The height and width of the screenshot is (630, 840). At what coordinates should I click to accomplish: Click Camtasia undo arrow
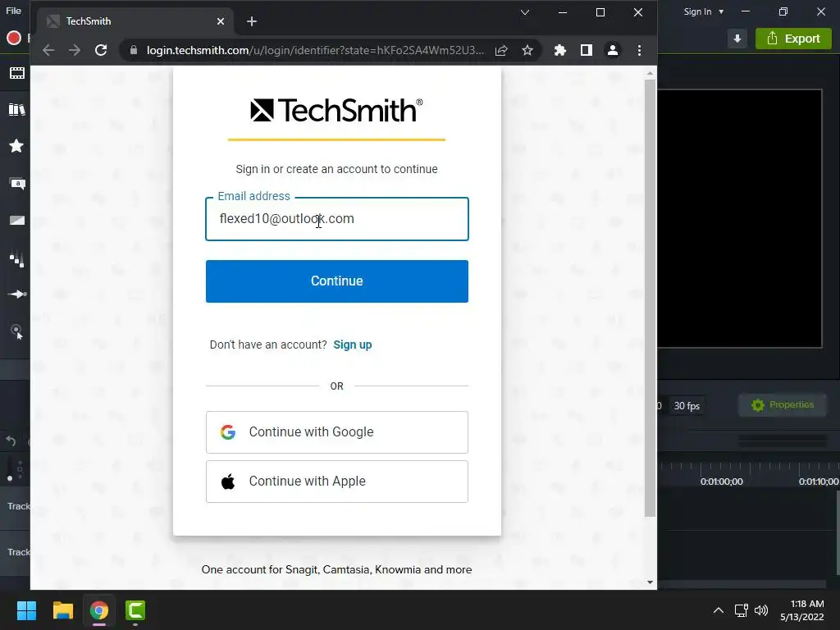coord(11,441)
